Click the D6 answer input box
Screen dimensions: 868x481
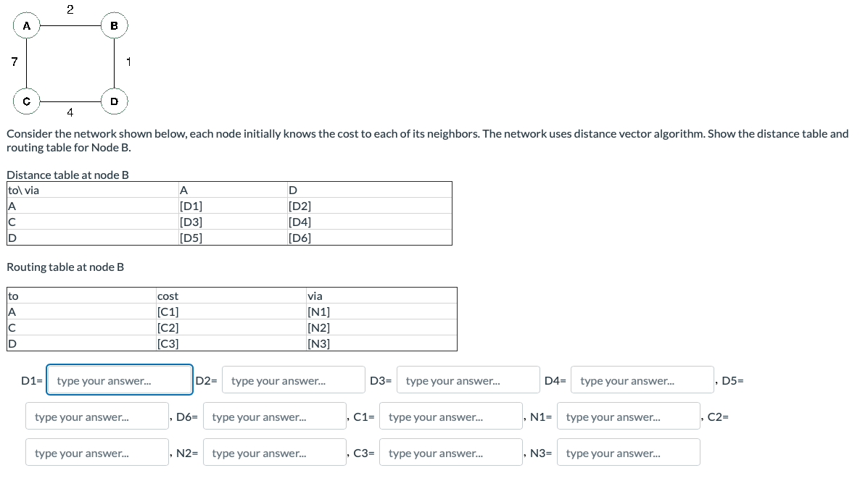click(x=274, y=416)
